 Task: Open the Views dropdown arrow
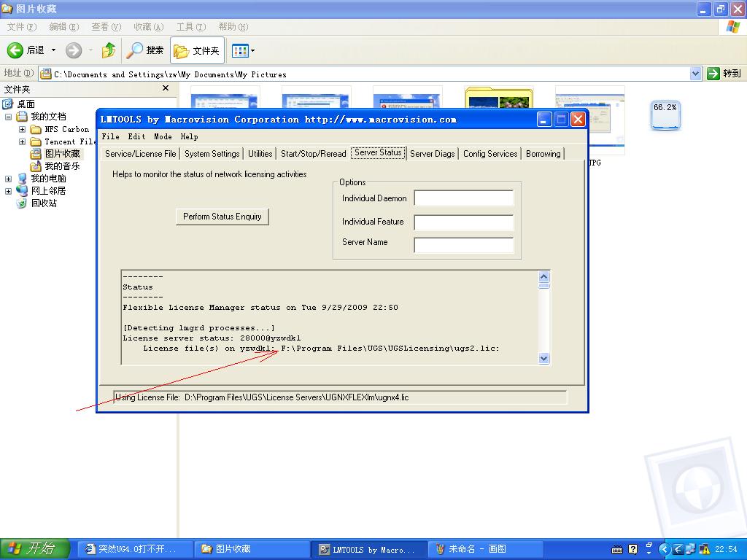(252, 50)
